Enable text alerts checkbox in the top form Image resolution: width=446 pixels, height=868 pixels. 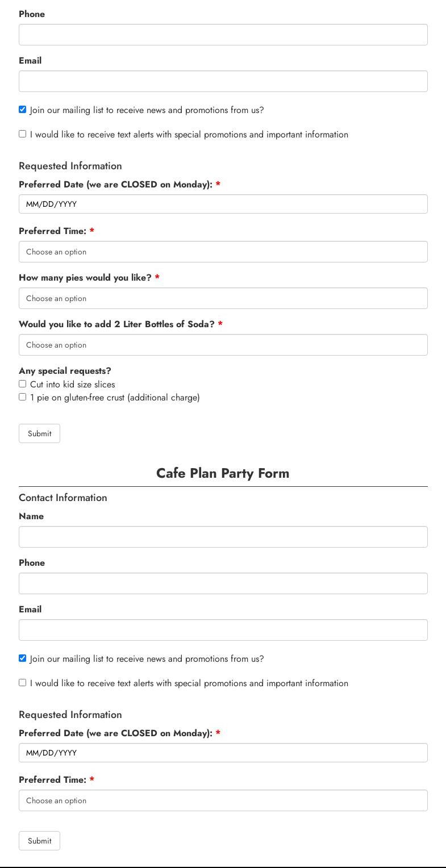click(23, 134)
